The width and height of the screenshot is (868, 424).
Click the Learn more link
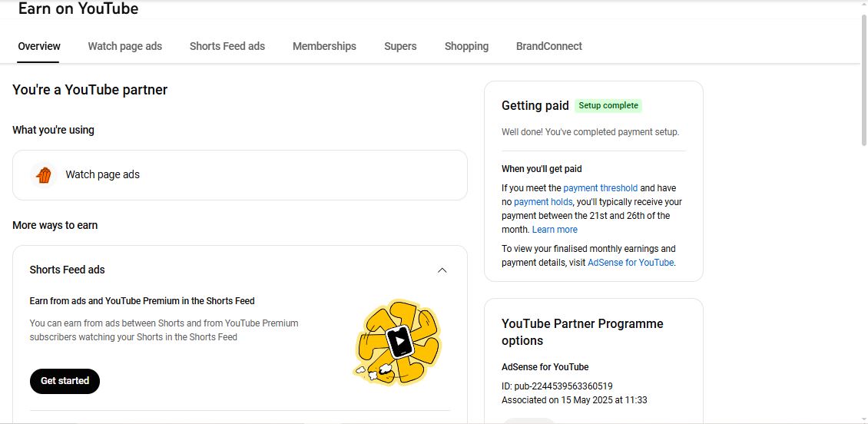tap(555, 230)
